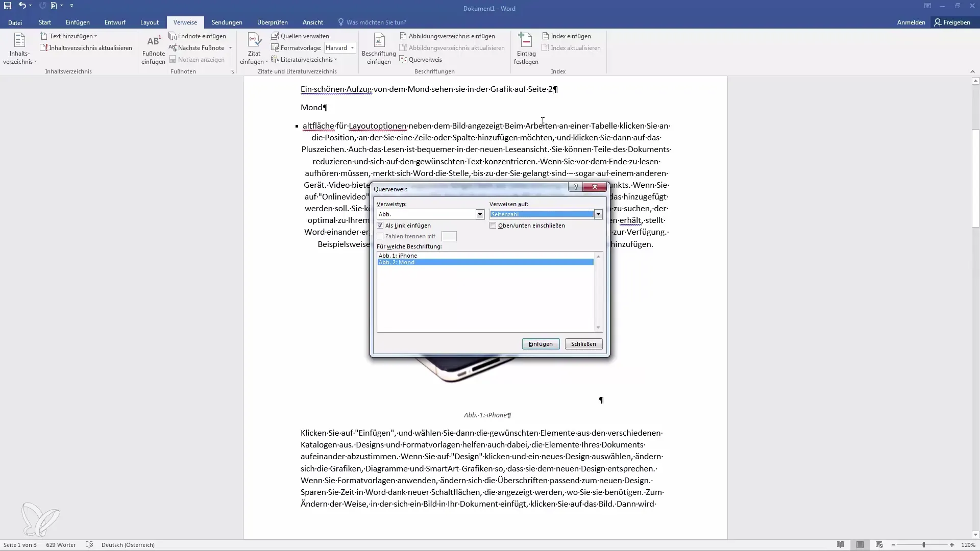Enable Oben/unten einschließen checkbox

pos(493,226)
